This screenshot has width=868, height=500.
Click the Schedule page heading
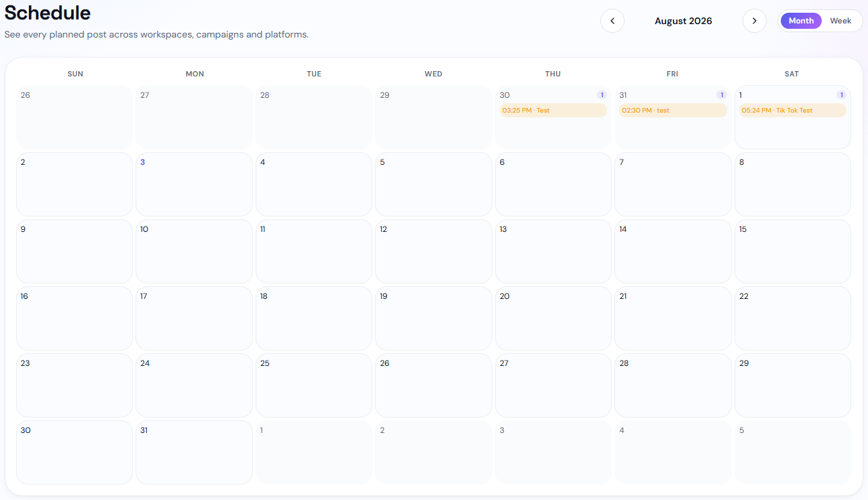click(48, 13)
